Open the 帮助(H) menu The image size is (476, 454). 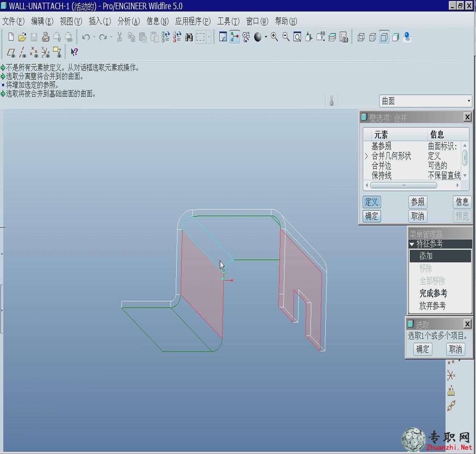click(286, 21)
